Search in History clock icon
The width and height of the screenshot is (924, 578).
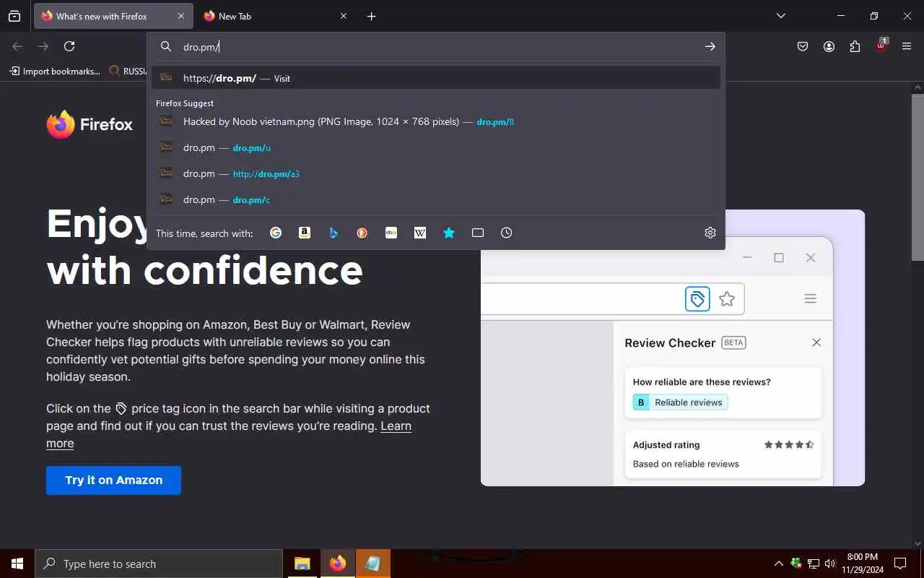pos(507,233)
